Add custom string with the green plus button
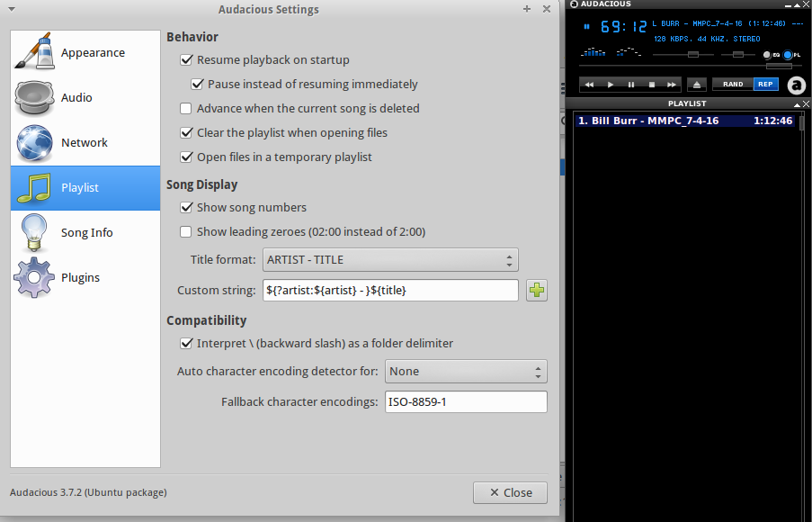 pyautogui.click(x=536, y=290)
